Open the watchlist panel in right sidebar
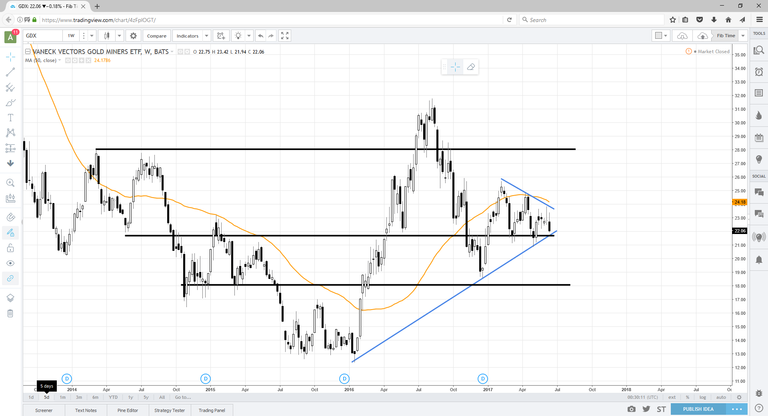Screen dimensions: 768x416 click(759, 50)
